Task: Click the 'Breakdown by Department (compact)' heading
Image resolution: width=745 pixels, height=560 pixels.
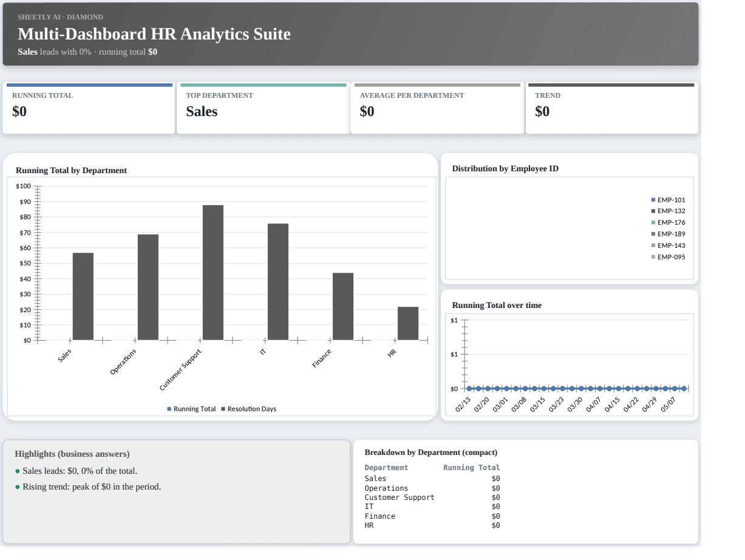Action: click(431, 452)
